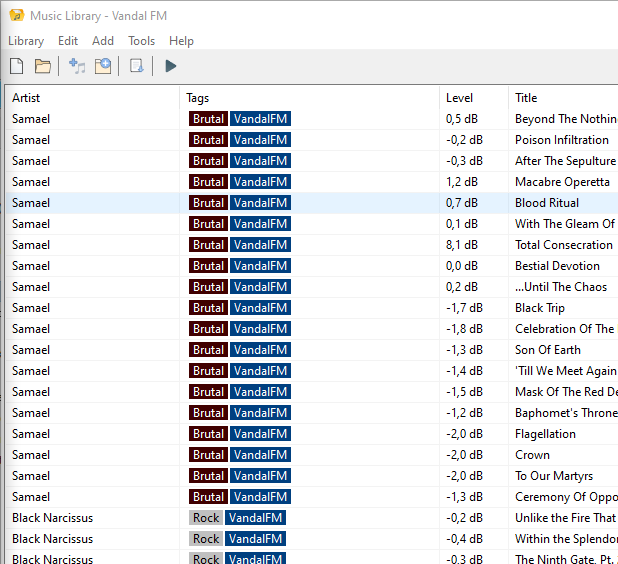Sort by the Tags column header
This screenshot has width=618, height=564.
pyautogui.click(x=197, y=98)
